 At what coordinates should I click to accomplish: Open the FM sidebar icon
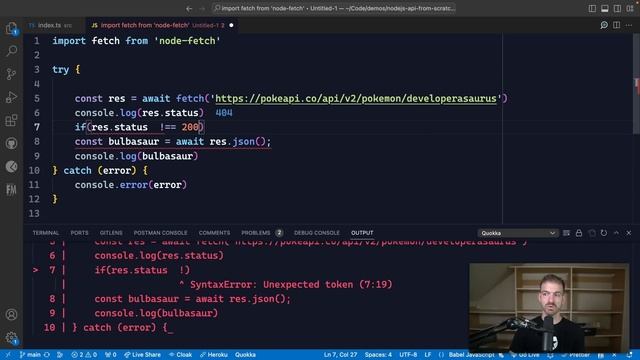click(11, 190)
